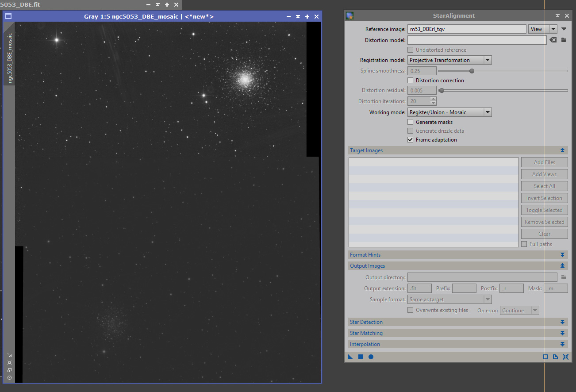Click the Add Files button

(x=544, y=162)
